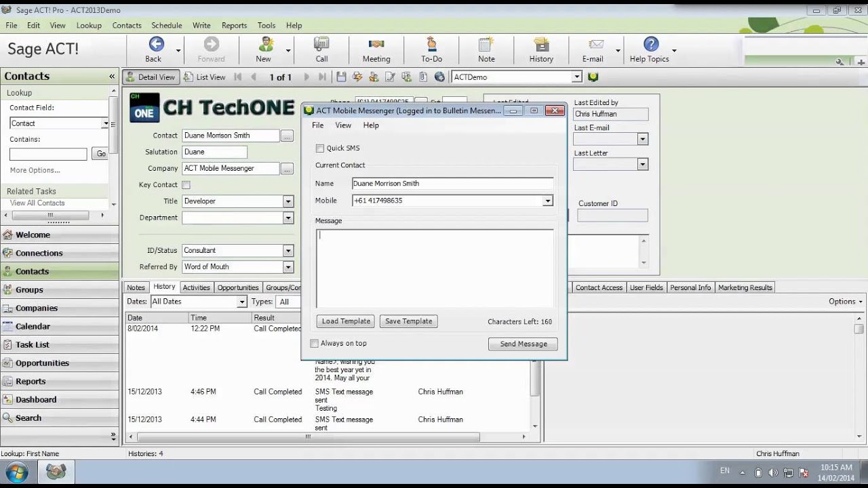This screenshot has width=868, height=488.
Task: Open Reports in the navigation pane
Action: coord(60,381)
